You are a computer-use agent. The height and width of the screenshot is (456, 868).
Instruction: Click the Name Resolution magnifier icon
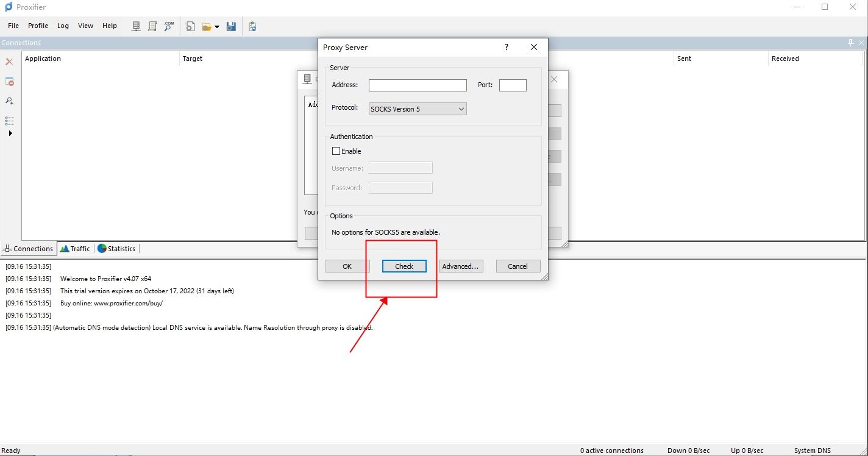click(169, 26)
